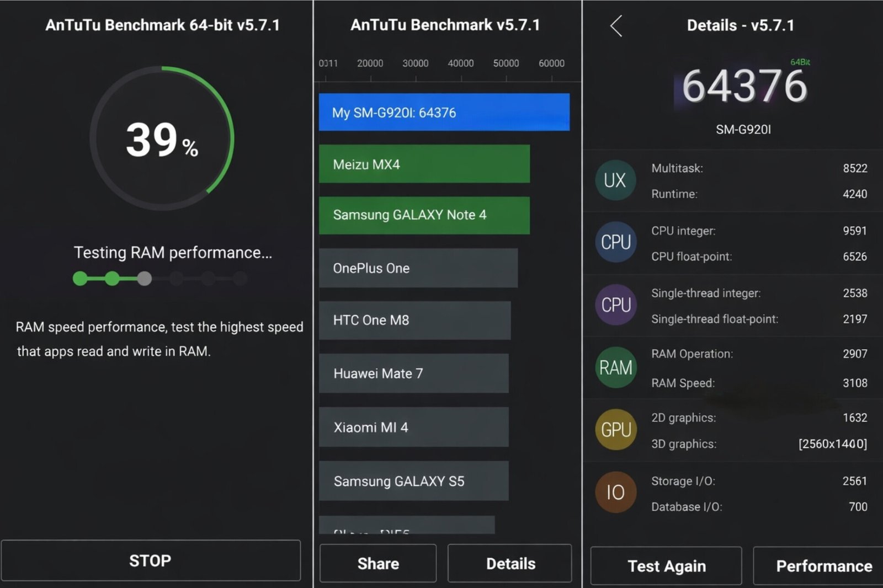883x588 pixels.
Task: Tap Test Again to rerun the benchmark
Action: 666,565
